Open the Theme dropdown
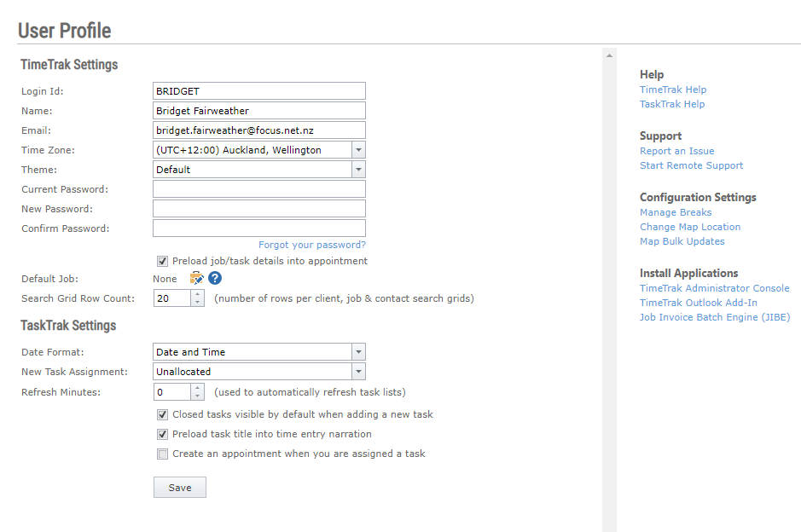The image size is (801, 532). pyautogui.click(x=358, y=170)
